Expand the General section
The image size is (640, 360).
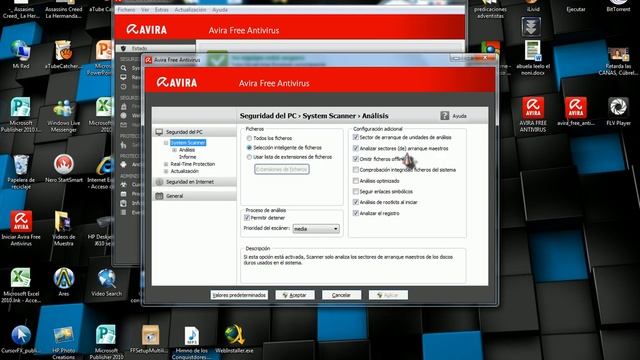194,196
